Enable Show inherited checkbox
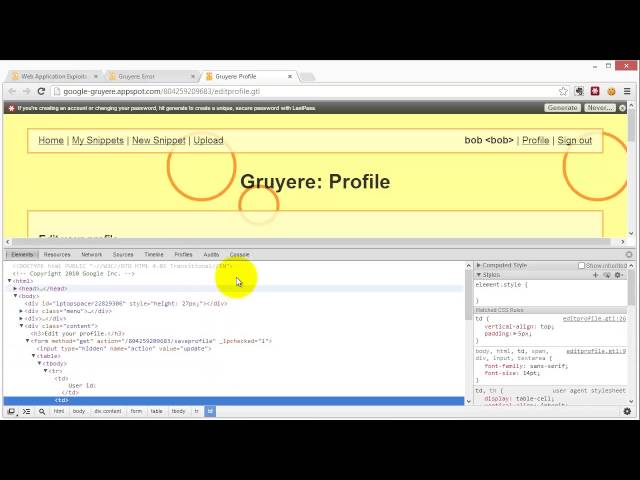Screen dimensions: 640x480 click(581, 266)
